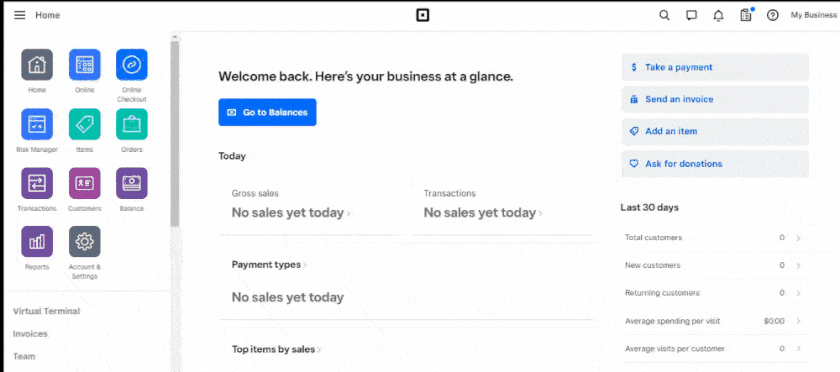Click the Go to Balances button
This screenshot has height=372, width=840.
267,113
